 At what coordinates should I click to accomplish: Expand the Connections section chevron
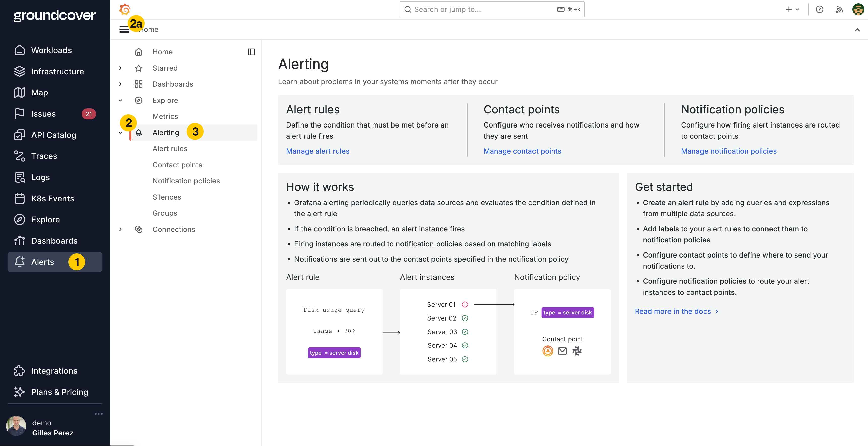(120, 229)
